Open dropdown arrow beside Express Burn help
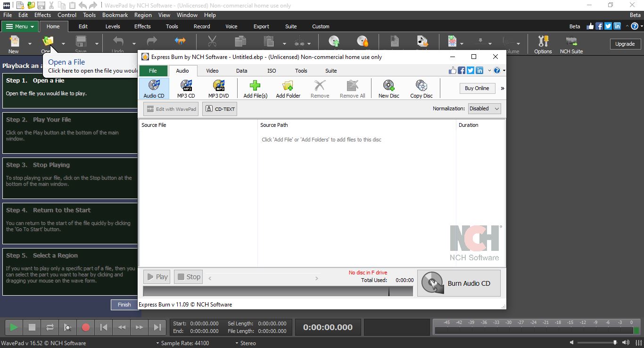 (504, 71)
